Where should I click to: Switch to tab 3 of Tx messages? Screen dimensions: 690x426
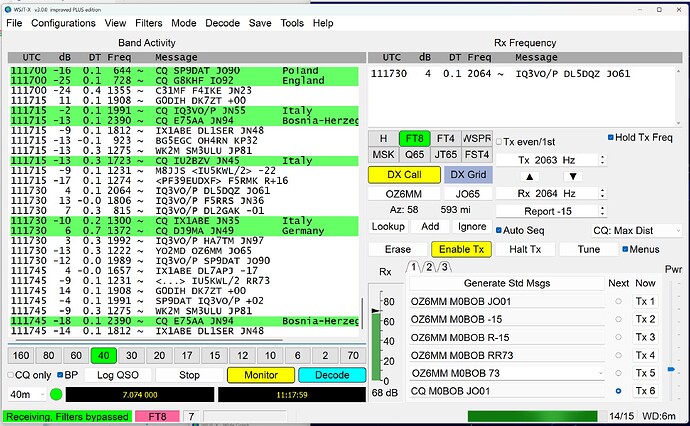tap(444, 267)
